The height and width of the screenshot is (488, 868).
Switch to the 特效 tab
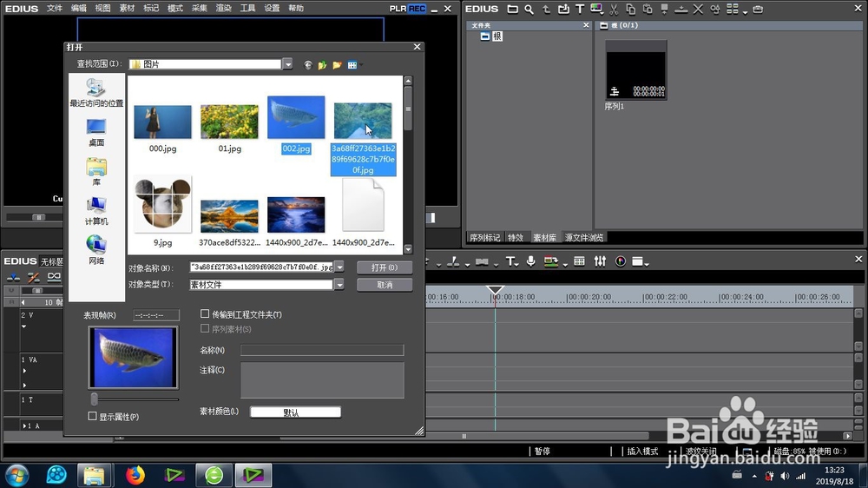(x=516, y=238)
